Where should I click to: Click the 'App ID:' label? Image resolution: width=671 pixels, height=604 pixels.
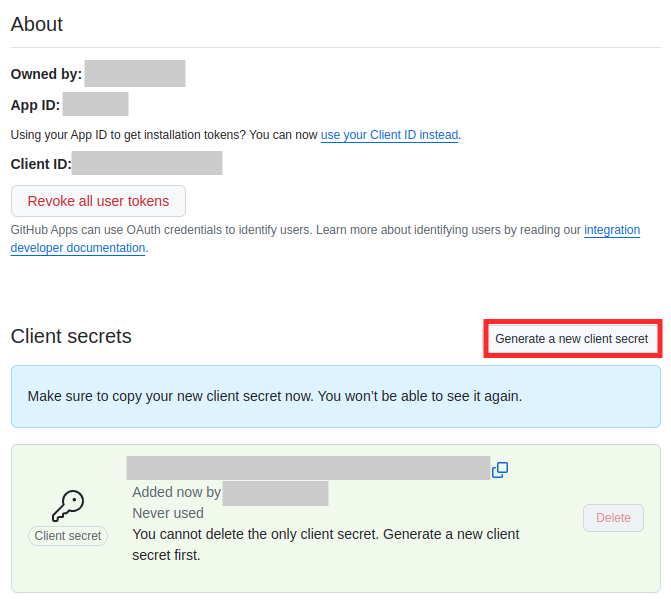click(x=36, y=105)
